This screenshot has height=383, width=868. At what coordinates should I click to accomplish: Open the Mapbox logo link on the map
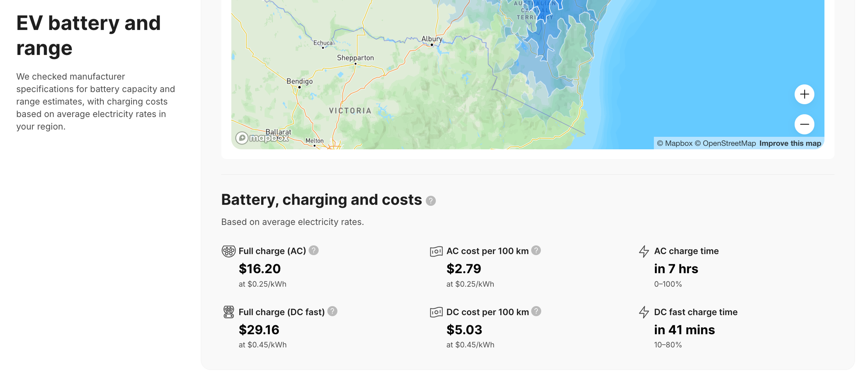[x=262, y=138]
